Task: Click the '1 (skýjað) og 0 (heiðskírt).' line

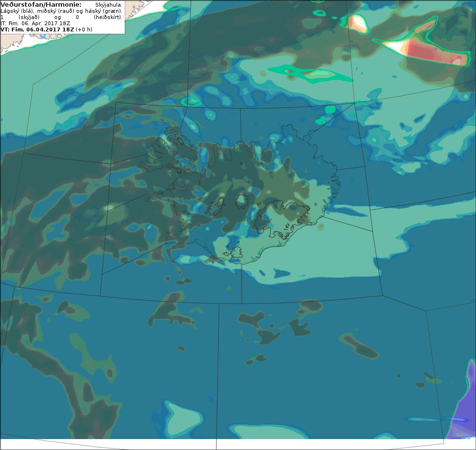Action: coord(61,17)
